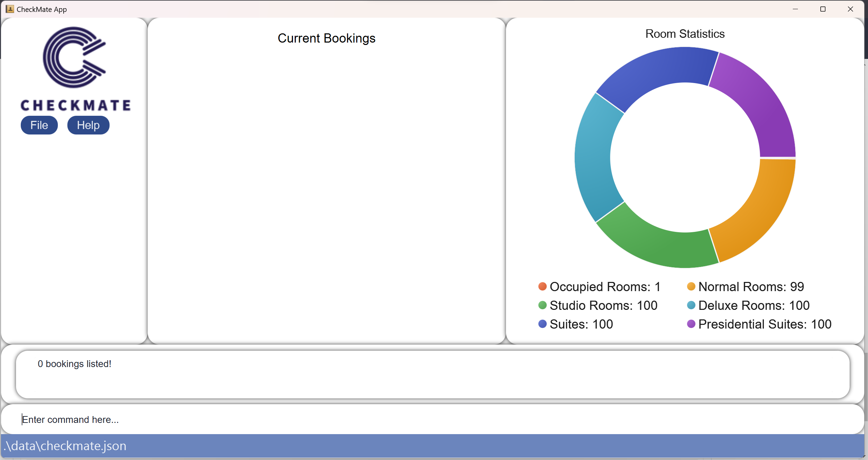Click the '0 bookings listed!' result box
The height and width of the screenshot is (460, 868).
pyautogui.click(x=432, y=374)
